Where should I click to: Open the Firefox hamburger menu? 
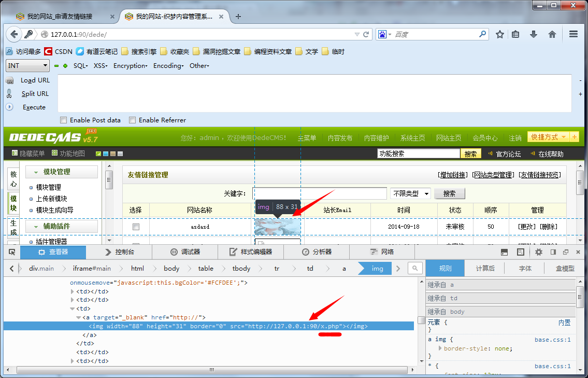pos(573,34)
